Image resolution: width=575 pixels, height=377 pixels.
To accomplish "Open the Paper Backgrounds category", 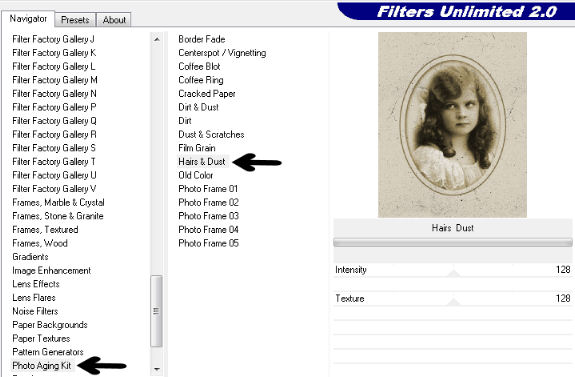I will pyautogui.click(x=50, y=325).
